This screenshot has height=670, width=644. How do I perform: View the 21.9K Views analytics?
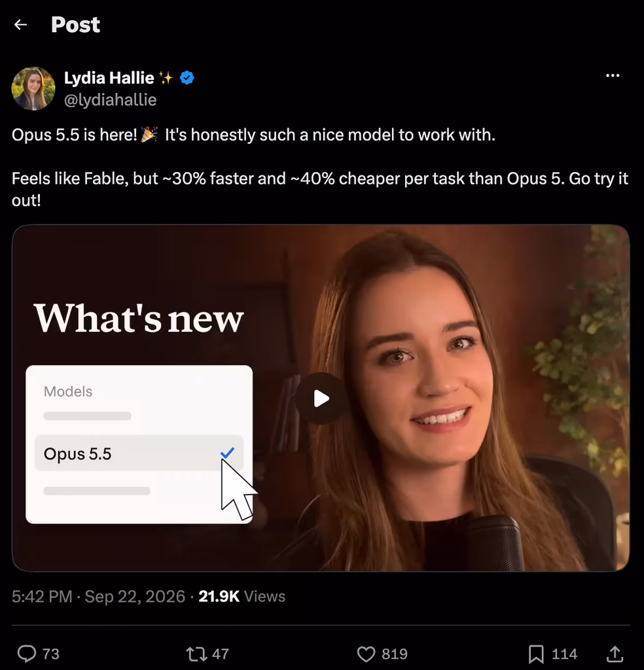pos(242,597)
